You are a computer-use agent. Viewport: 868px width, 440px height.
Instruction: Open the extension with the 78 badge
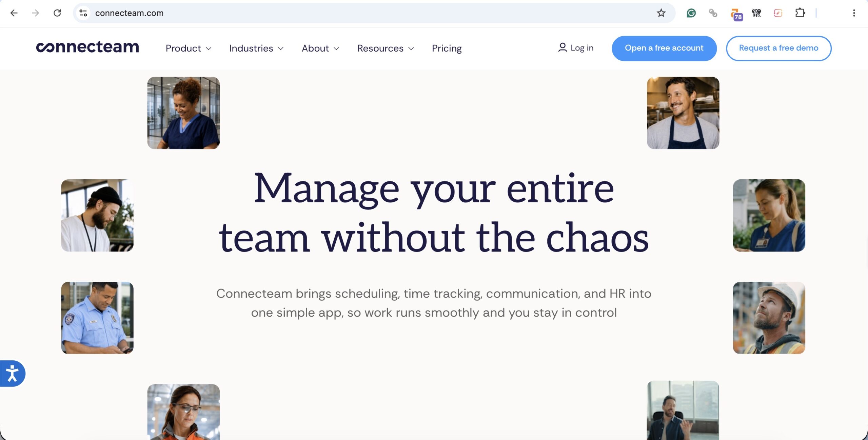736,14
